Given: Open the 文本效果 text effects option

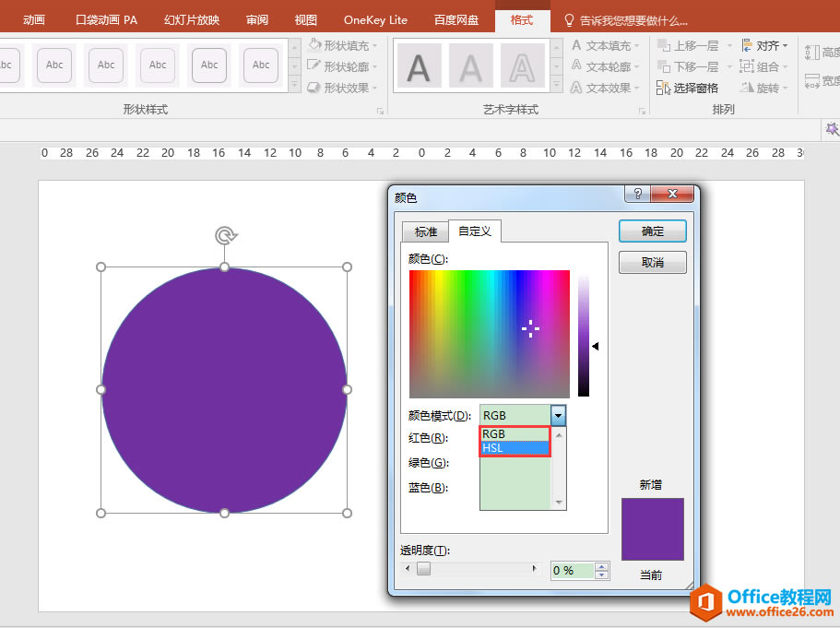Looking at the screenshot, I should (606, 88).
